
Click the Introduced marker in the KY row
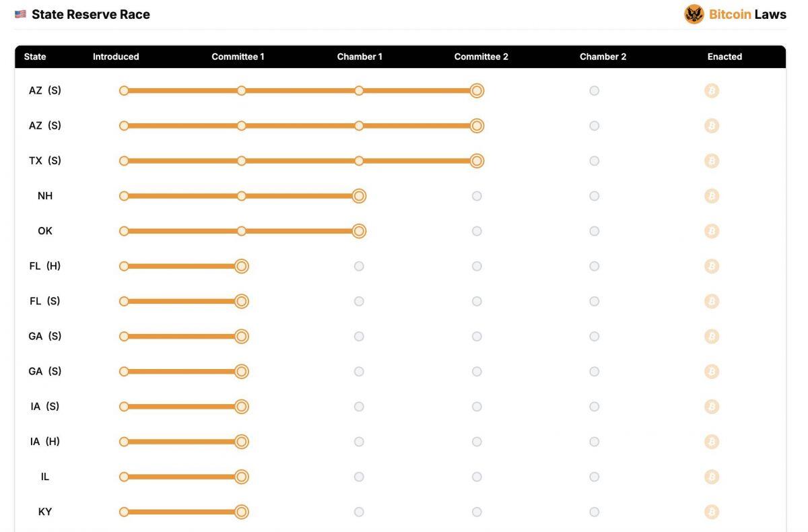(124, 512)
